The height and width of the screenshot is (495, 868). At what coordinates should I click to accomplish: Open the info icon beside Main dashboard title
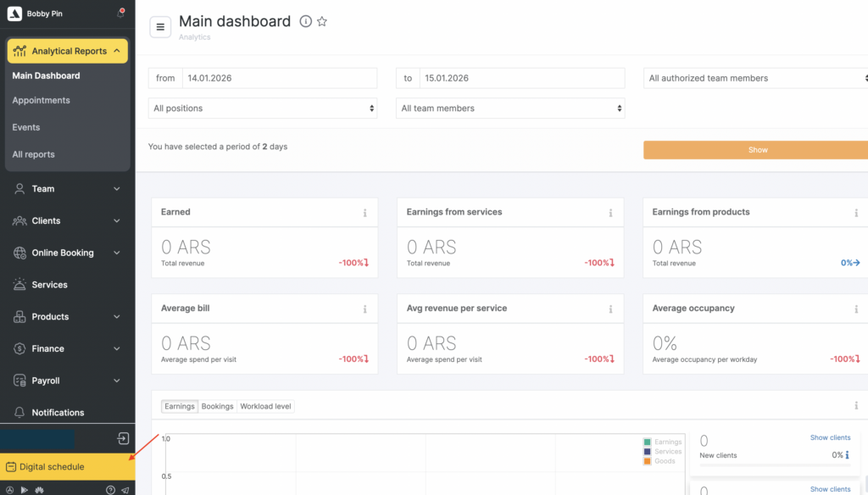(x=305, y=22)
